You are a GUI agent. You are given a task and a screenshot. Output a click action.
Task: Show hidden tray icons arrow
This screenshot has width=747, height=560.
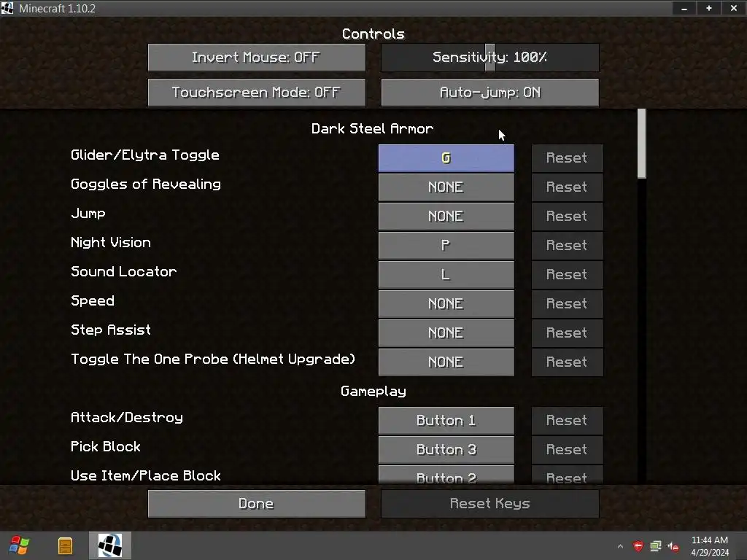click(x=620, y=546)
